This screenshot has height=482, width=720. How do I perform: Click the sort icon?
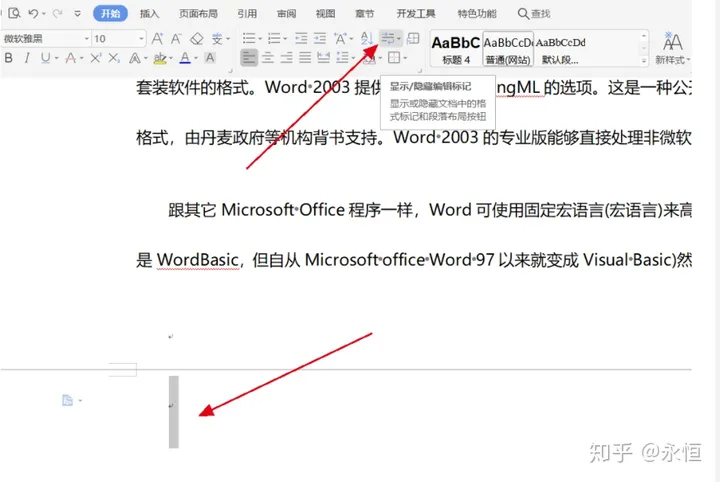(x=366, y=39)
